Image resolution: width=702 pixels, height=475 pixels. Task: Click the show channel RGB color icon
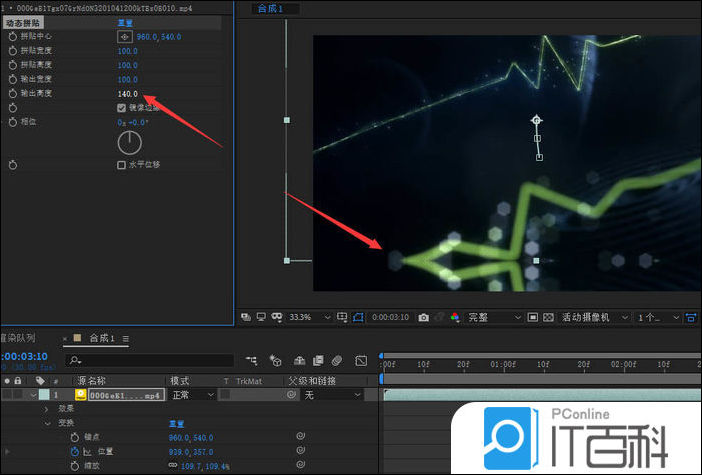pos(455,317)
